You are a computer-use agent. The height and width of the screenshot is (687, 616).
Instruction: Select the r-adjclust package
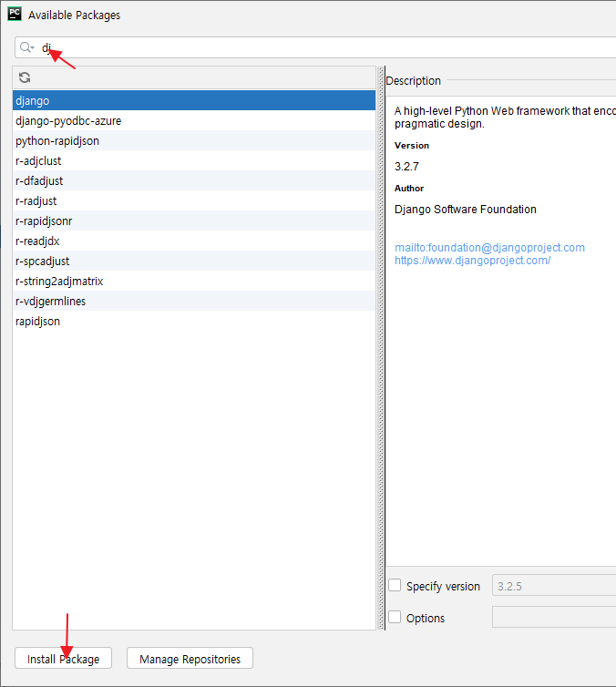click(194, 160)
